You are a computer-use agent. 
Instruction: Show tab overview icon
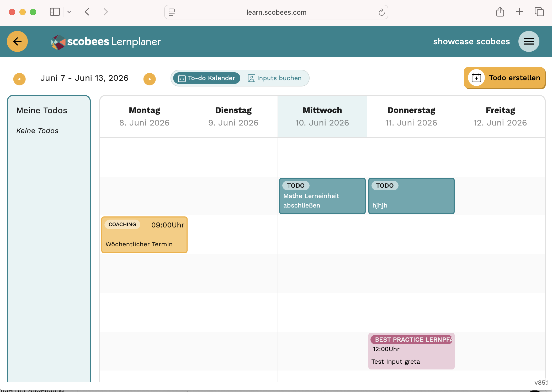pyautogui.click(x=539, y=12)
